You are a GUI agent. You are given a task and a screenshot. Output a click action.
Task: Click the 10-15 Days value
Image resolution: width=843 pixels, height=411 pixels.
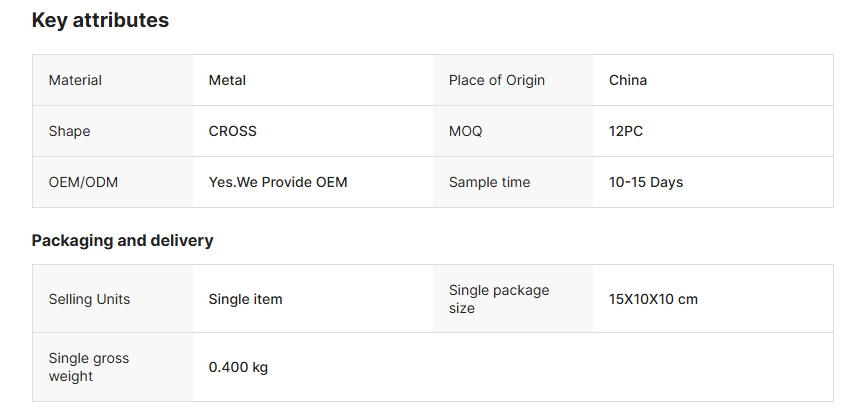[646, 182]
